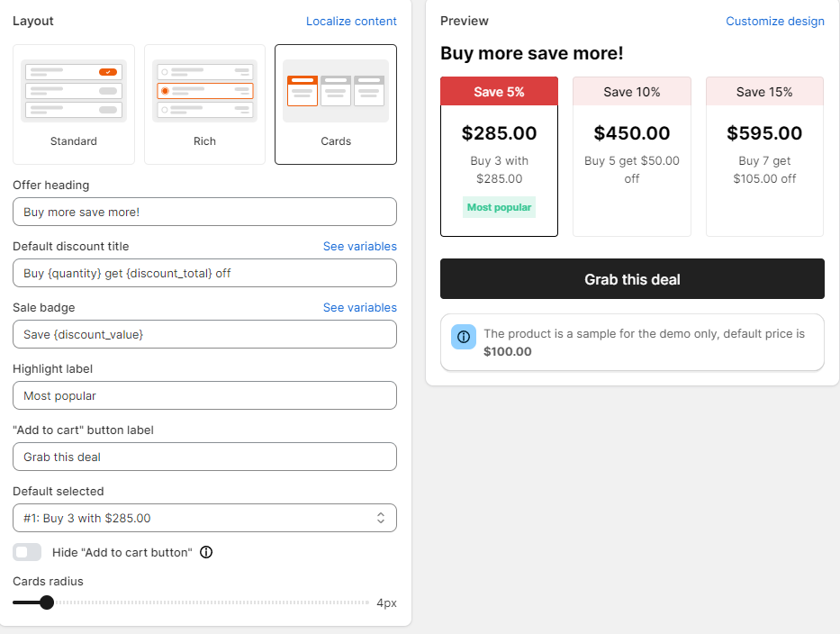Click the Cards radius slider handle
The width and height of the screenshot is (840, 634).
pyautogui.click(x=47, y=602)
